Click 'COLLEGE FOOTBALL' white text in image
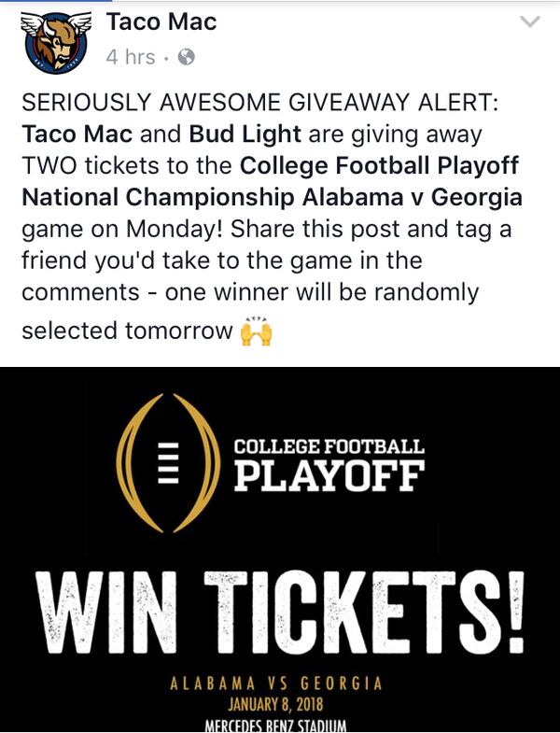Image resolution: width=560 pixels, height=733 pixels. [x=328, y=446]
